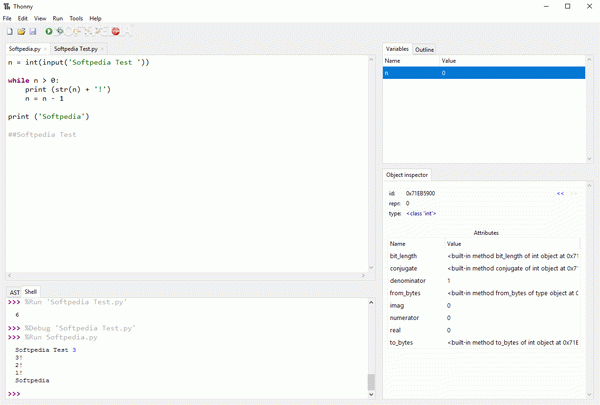
Task: Close the Softpedia Test.py editor tab
Action: point(102,49)
